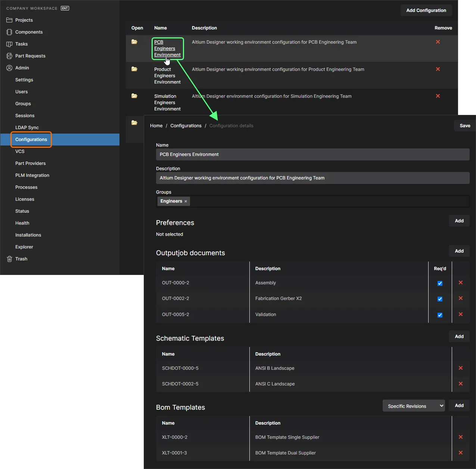This screenshot has height=469, width=476.
Task: Remove Product Engineers Environment configuration
Action: [x=438, y=69]
